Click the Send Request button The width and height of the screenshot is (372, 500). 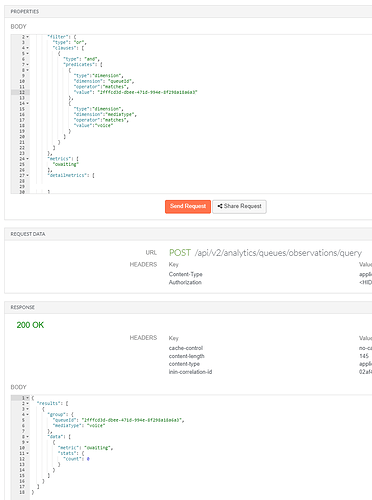pos(188,206)
